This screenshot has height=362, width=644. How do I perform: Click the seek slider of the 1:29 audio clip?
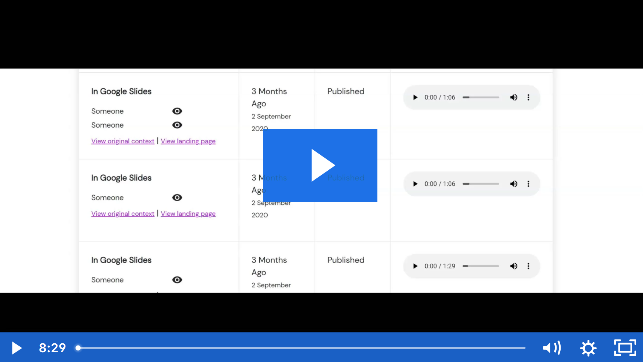(x=481, y=266)
